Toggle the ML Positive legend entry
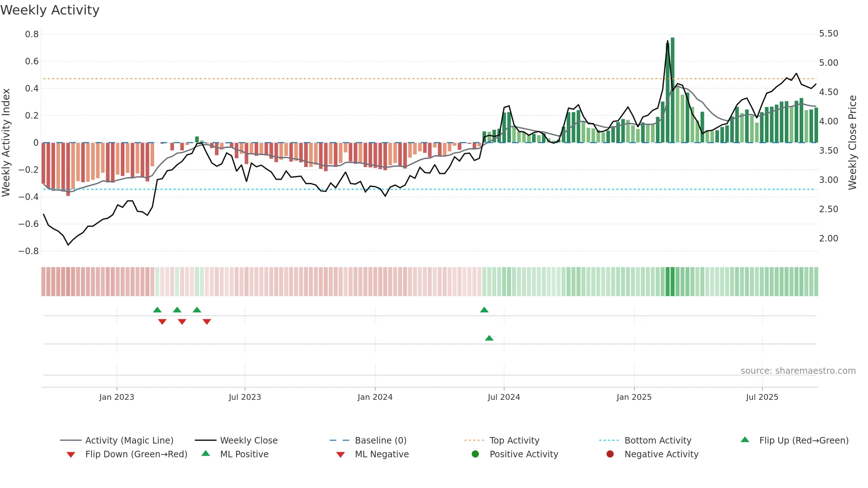 click(x=235, y=454)
